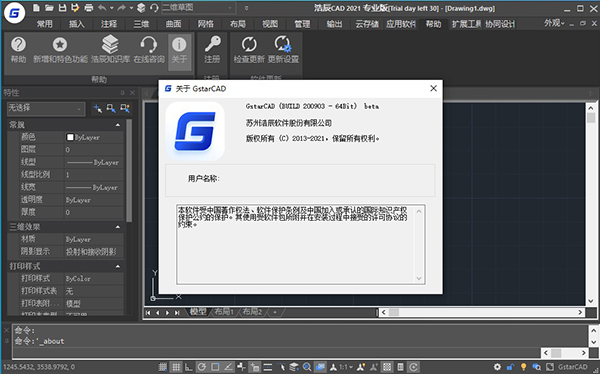Click the drawing area horizontal scrollbar thumb
Image resolution: width=600 pixels, height=374 pixels.
coord(394,312)
